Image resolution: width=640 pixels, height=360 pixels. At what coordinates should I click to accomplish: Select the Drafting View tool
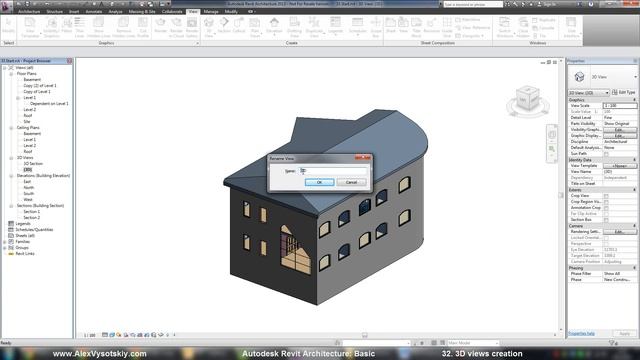pos(294,28)
